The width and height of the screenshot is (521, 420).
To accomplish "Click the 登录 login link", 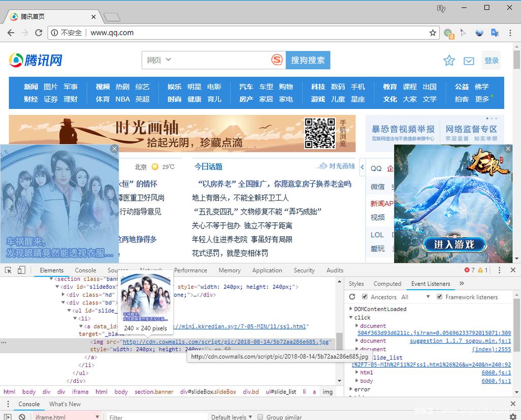I will 491,60.
